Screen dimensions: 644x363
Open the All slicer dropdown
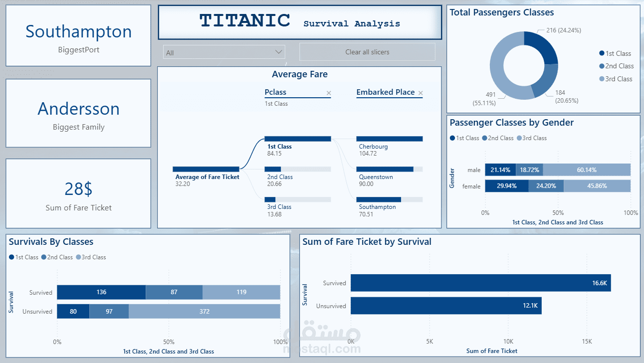pos(224,52)
